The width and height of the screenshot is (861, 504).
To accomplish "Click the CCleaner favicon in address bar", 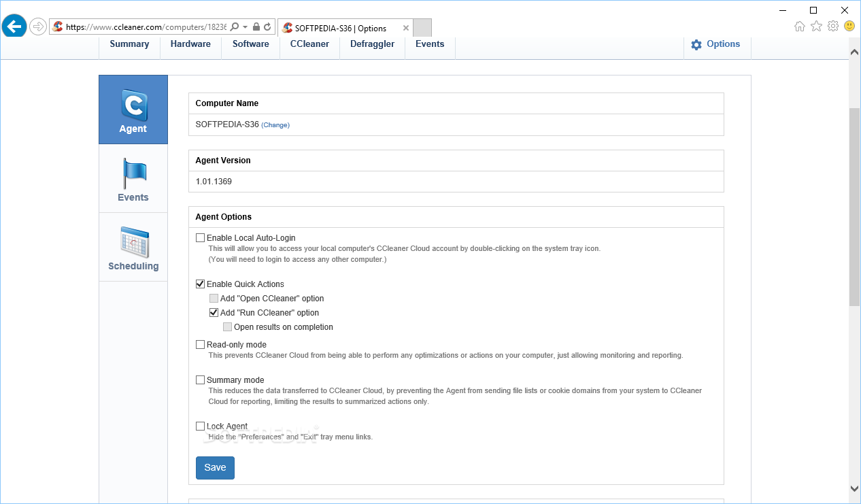I will [58, 27].
